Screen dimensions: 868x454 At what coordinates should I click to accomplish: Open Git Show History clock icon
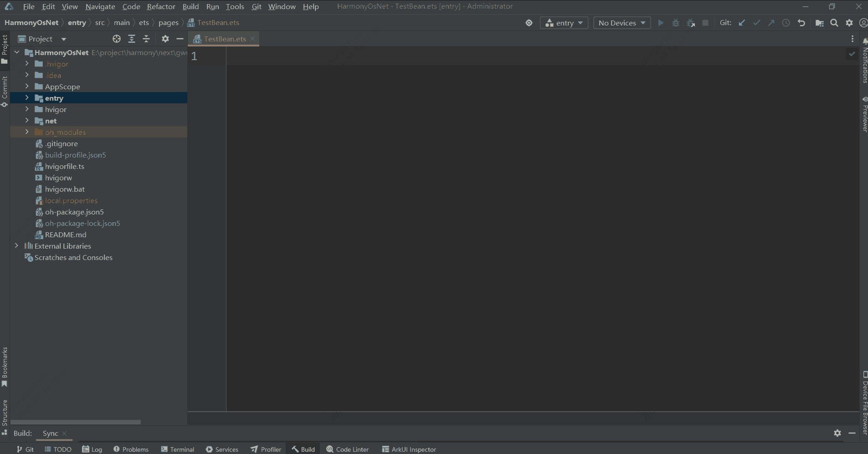click(x=786, y=23)
